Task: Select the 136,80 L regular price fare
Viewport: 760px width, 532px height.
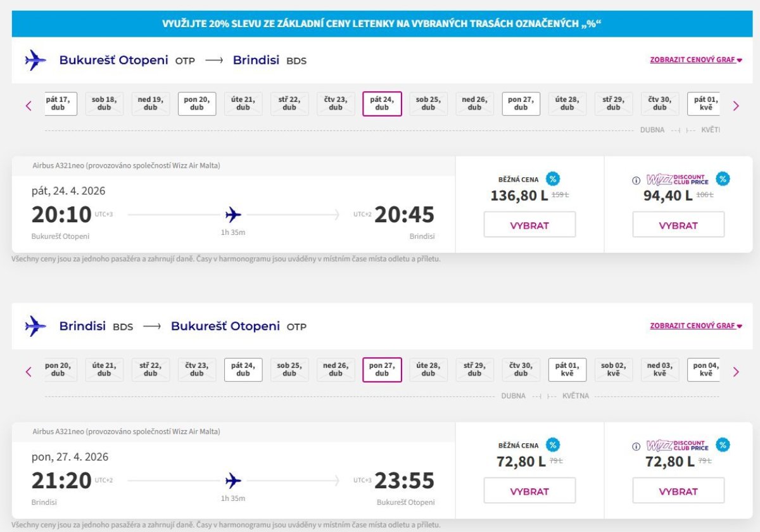Action: pyautogui.click(x=529, y=225)
